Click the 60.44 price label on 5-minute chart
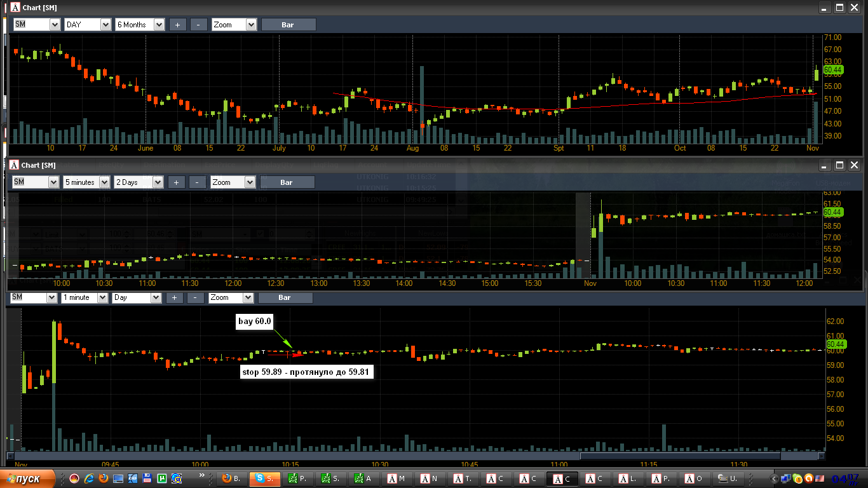Screen dimensions: 868x488 point(832,212)
